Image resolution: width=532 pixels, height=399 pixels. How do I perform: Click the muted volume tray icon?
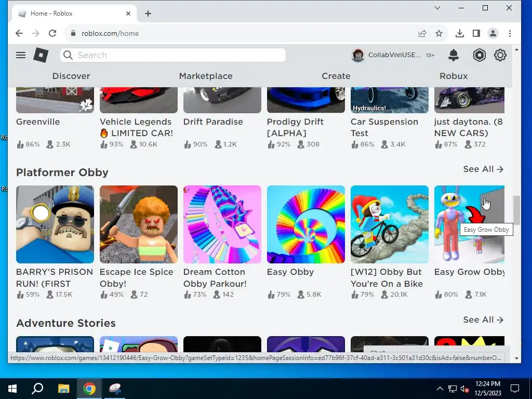464,389
